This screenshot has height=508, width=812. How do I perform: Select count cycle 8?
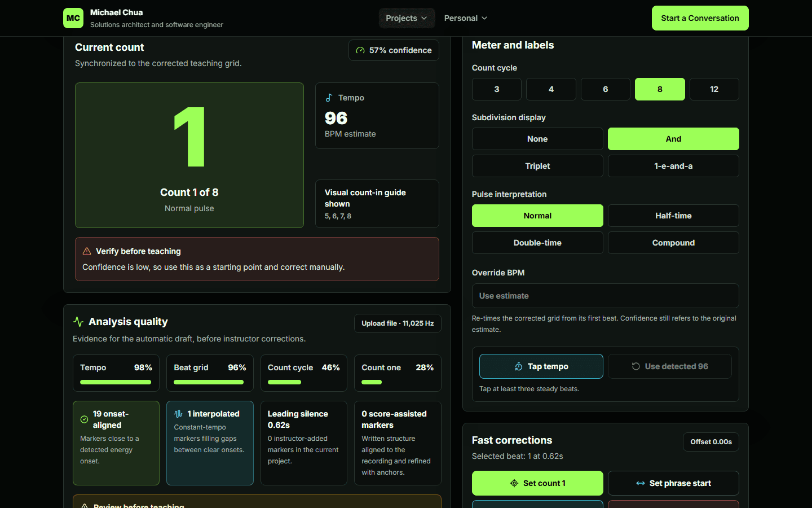(660, 89)
